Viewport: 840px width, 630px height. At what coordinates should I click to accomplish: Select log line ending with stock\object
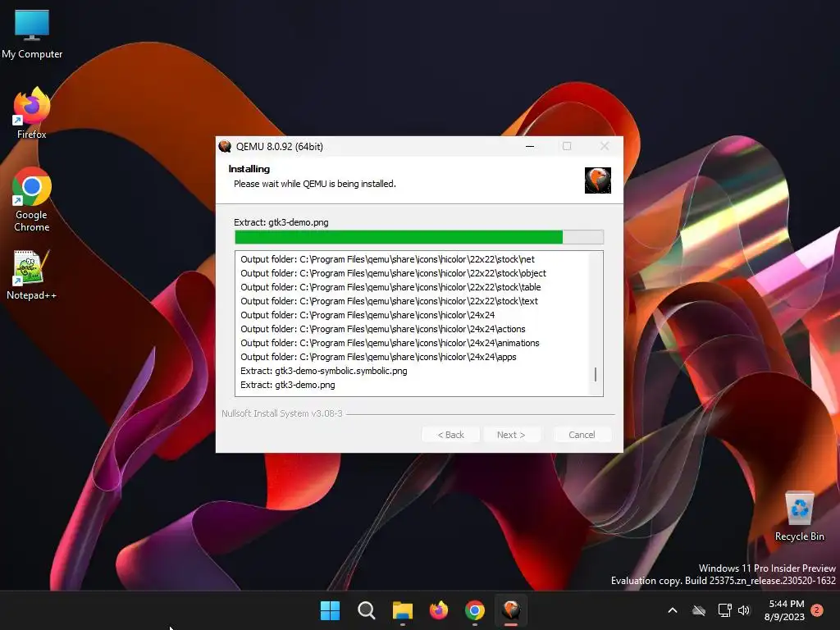click(x=393, y=273)
